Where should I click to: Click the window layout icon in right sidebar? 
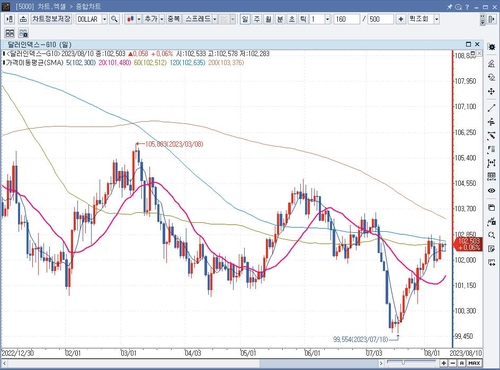click(491, 208)
